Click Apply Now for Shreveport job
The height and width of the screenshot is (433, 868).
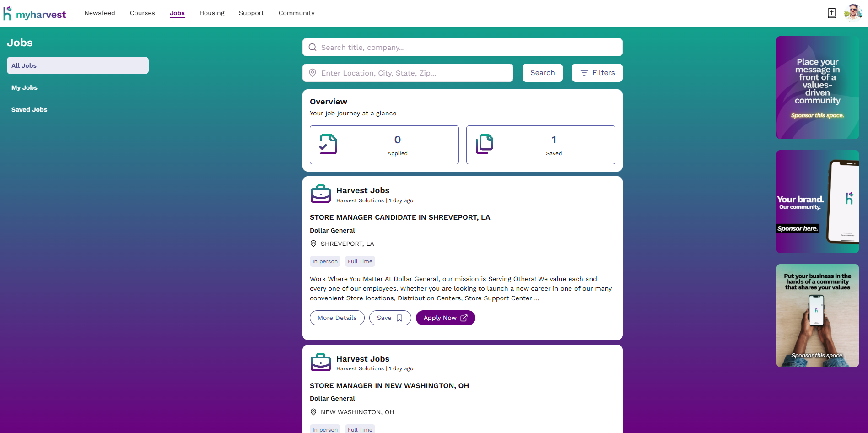coord(445,318)
